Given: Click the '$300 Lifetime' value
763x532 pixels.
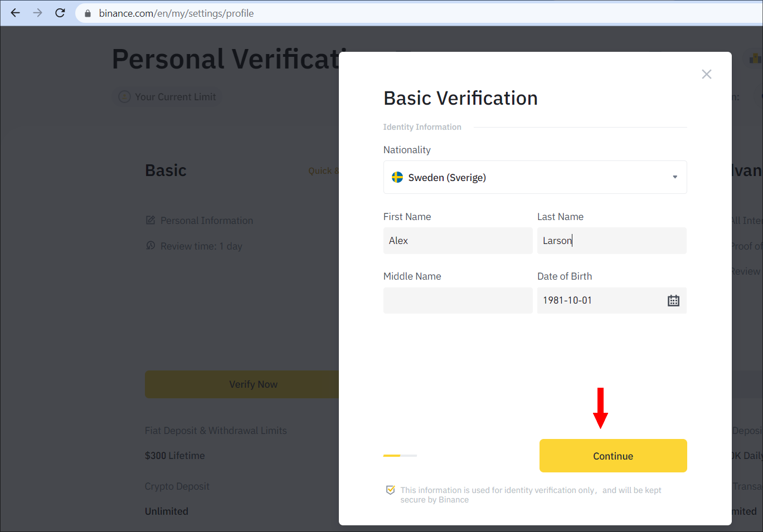Looking at the screenshot, I should [175, 456].
